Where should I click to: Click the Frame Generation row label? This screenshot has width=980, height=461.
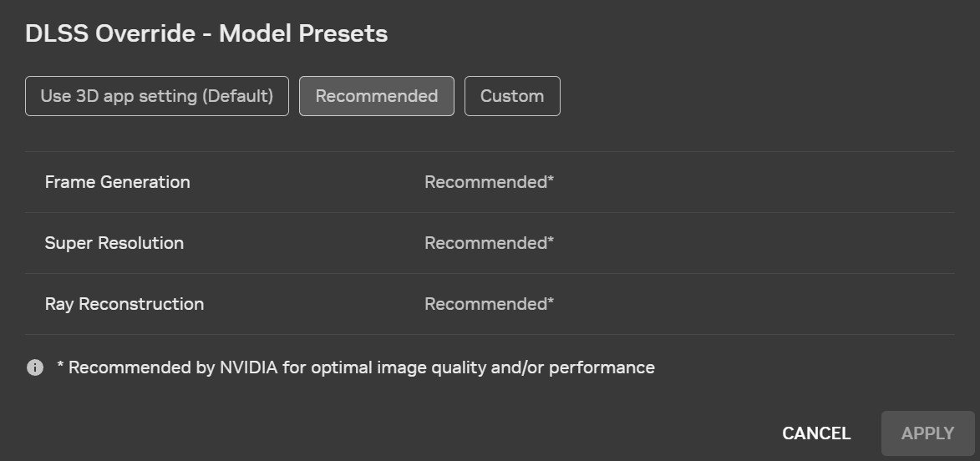click(x=118, y=182)
